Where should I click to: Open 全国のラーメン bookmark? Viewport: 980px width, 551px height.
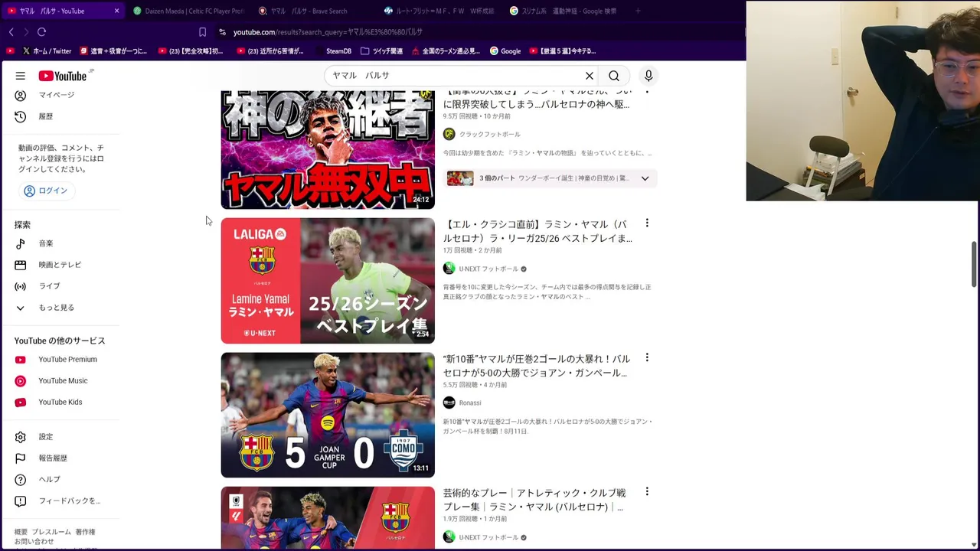[446, 51]
